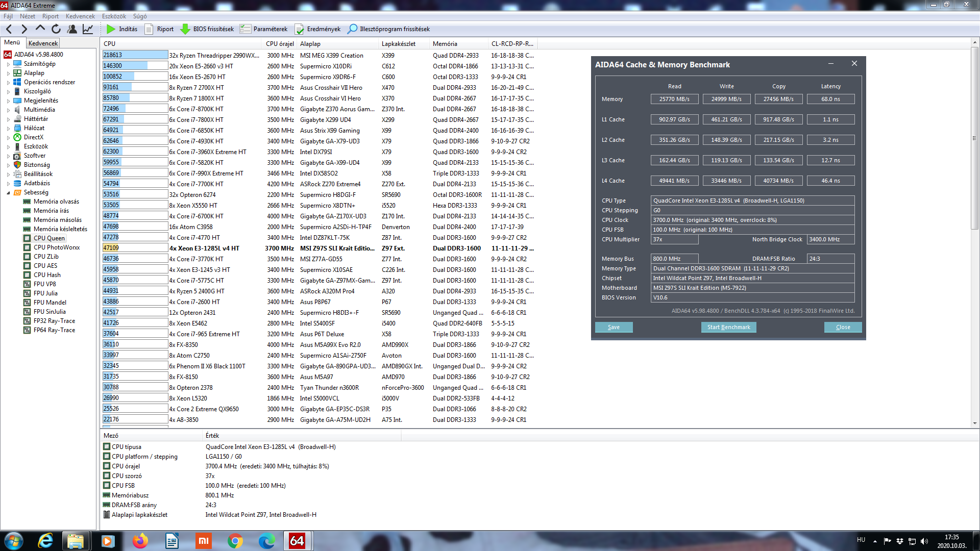The height and width of the screenshot is (551, 980).
Task: Click the refresh icon in toolbar
Action: point(56,29)
